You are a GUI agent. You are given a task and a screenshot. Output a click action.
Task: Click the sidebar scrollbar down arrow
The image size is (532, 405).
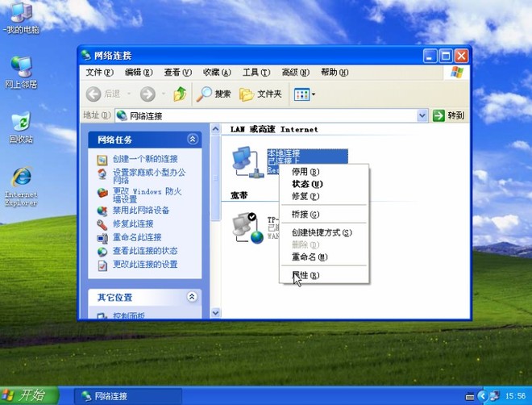215,313
